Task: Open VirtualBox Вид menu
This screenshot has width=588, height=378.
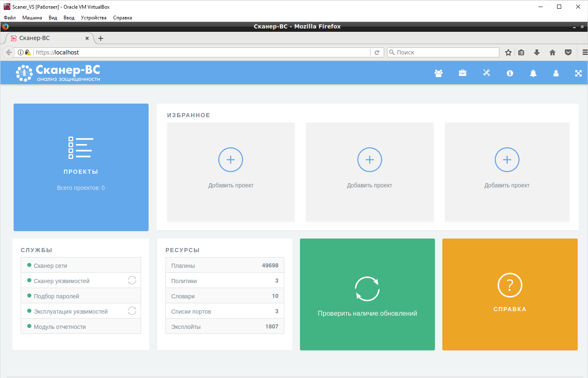Action: click(53, 18)
